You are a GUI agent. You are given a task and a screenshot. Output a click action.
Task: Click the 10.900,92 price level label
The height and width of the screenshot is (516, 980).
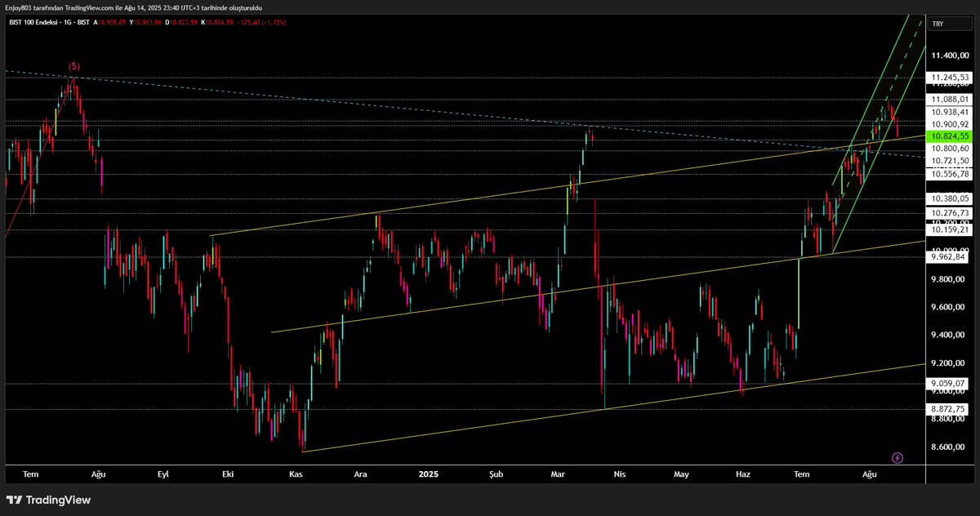click(947, 124)
